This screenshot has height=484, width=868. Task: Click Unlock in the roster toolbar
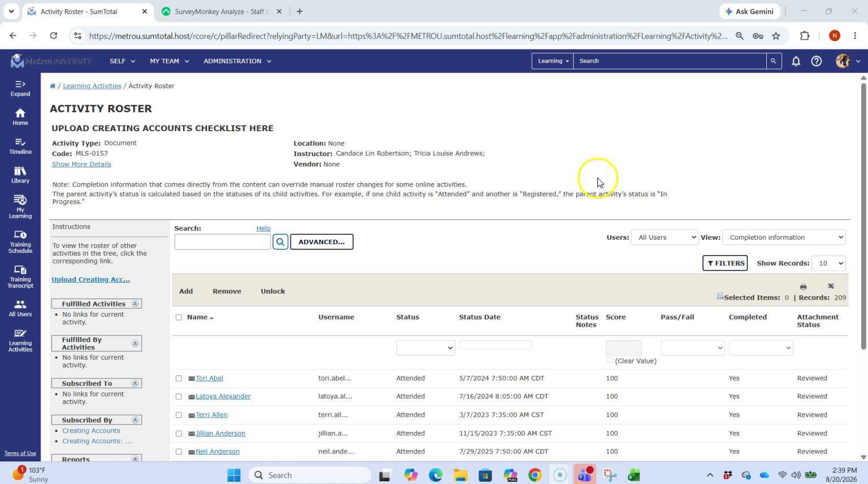coord(272,291)
